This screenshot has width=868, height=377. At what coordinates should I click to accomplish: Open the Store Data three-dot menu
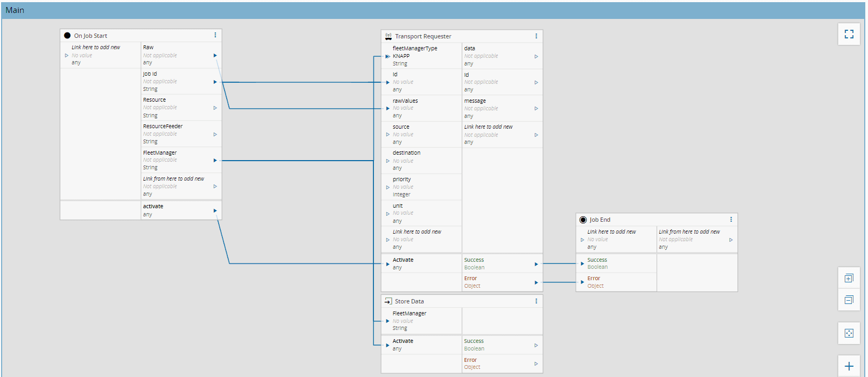tap(536, 301)
